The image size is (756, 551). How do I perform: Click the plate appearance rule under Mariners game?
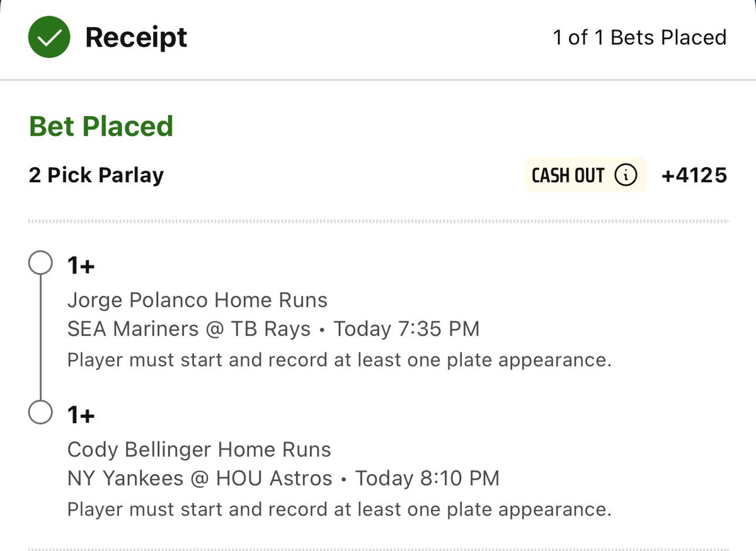(340, 360)
